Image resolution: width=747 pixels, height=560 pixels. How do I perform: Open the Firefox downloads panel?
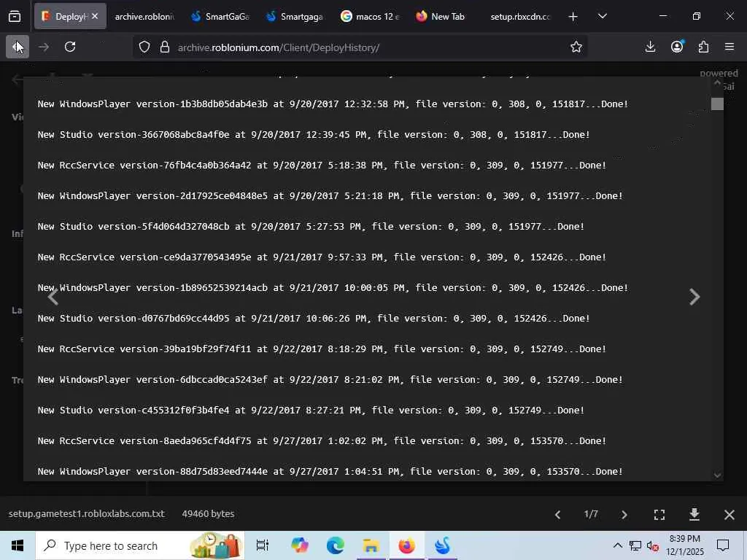click(x=650, y=47)
